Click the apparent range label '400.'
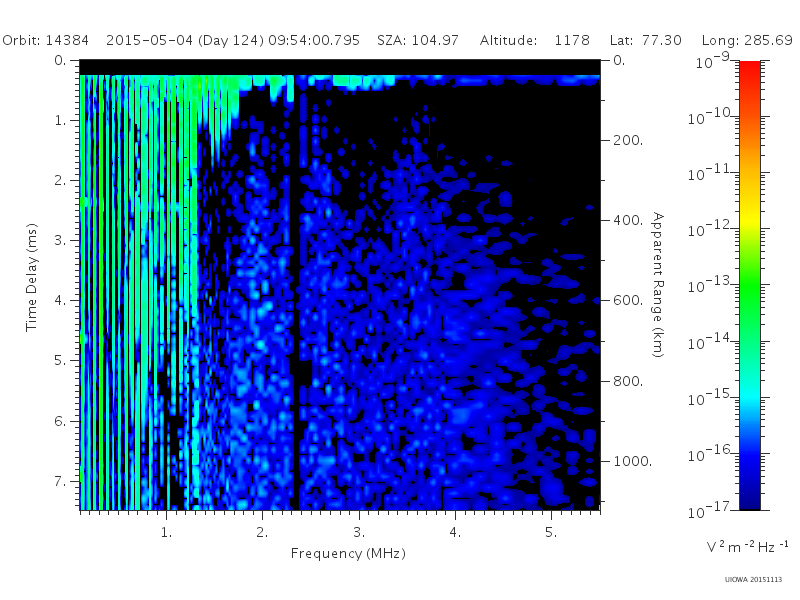Viewport: 800px width, 600px height. pos(628,220)
